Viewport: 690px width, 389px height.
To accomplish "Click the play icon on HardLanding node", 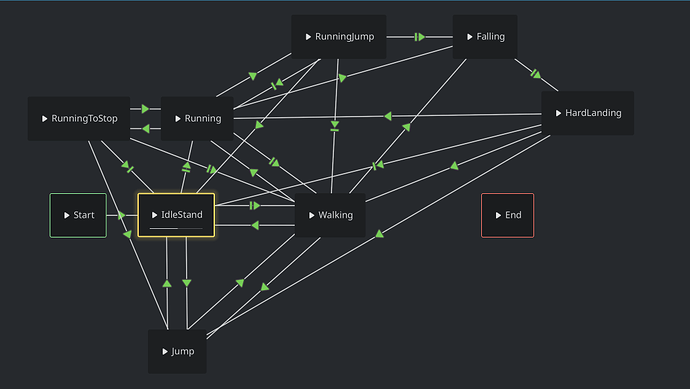I will pyautogui.click(x=558, y=113).
